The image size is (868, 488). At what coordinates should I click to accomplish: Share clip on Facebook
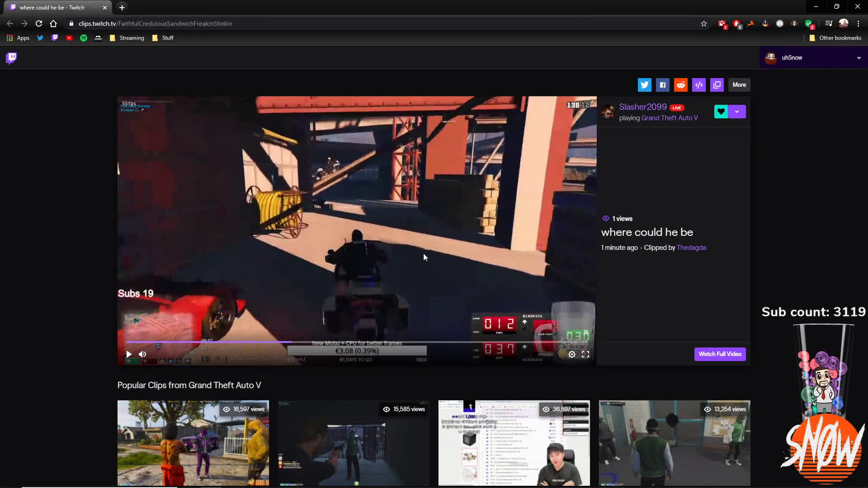(662, 85)
